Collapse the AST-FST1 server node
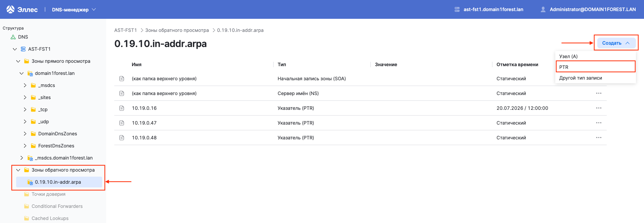 point(15,49)
